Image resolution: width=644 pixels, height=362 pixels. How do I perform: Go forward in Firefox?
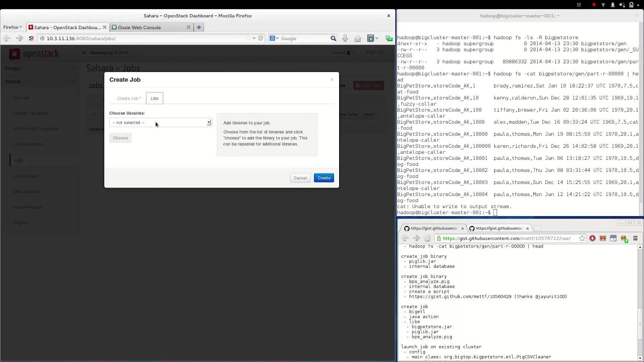tap(19, 38)
